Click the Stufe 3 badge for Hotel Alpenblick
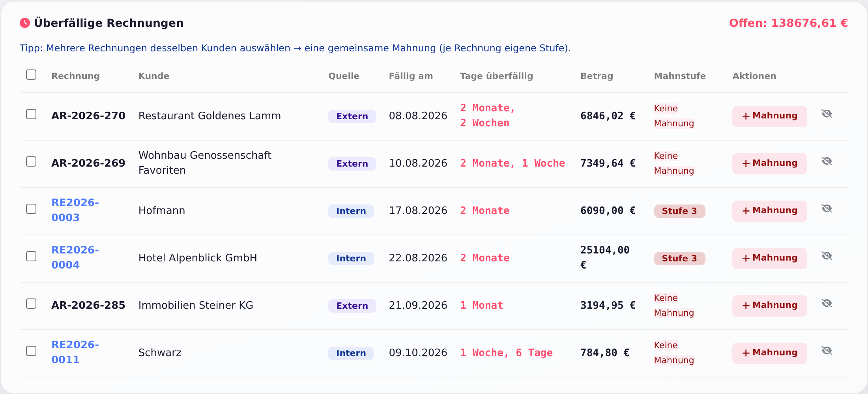868x394 pixels. pos(679,259)
